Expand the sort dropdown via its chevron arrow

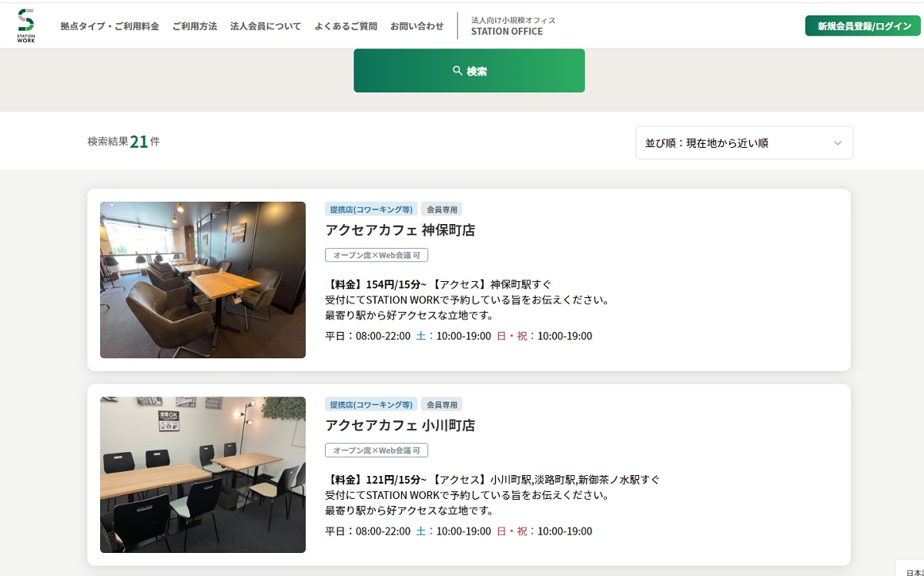[x=839, y=142]
